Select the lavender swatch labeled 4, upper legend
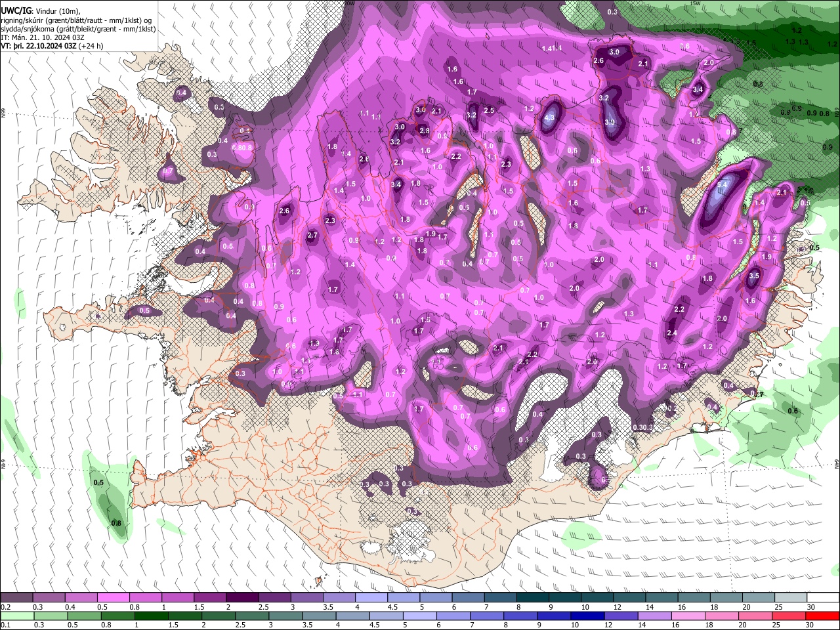The image size is (840, 630). [x=371, y=598]
